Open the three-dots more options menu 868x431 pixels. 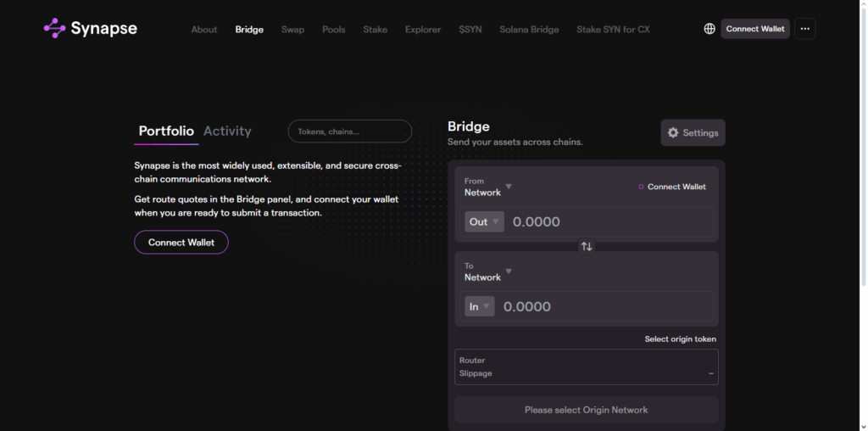tap(805, 29)
